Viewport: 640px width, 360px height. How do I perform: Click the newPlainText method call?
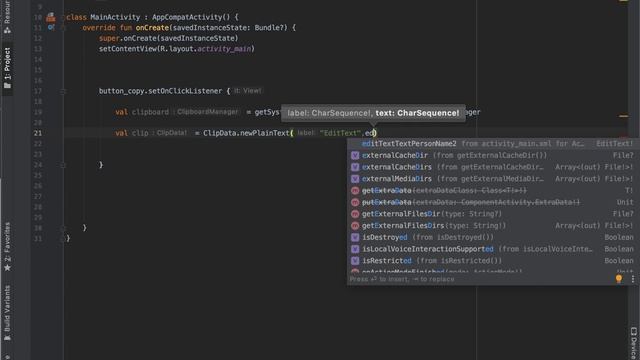point(265,133)
